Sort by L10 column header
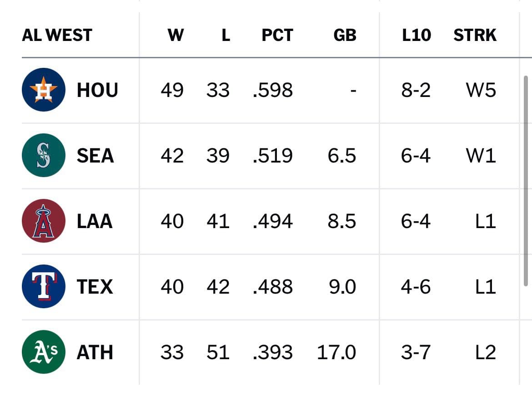Screen dimensions: 532x402 click(x=417, y=35)
